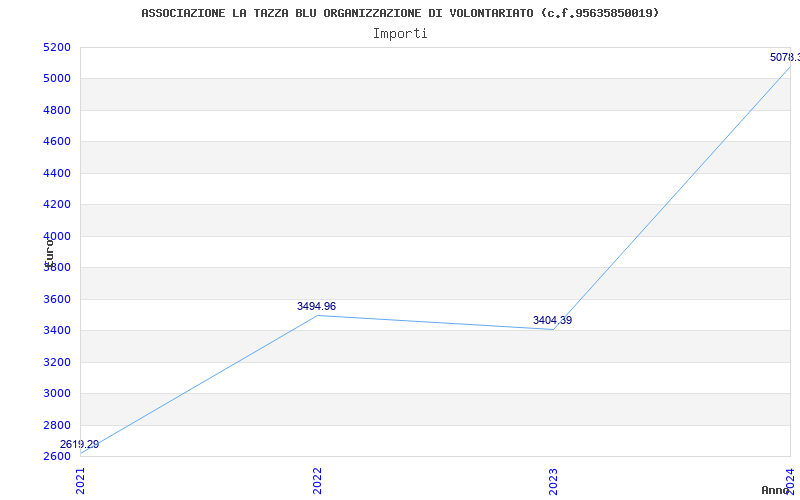Click y-axis value 4400
This screenshot has height=500, width=800.
(57, 173)
